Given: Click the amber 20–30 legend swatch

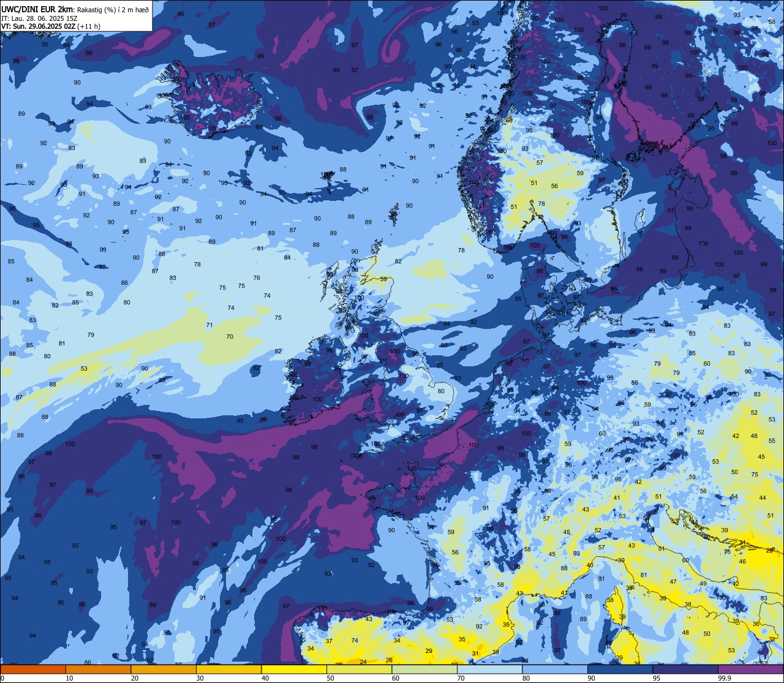Looking at the screenshot, I should click(x=164, y=669).
